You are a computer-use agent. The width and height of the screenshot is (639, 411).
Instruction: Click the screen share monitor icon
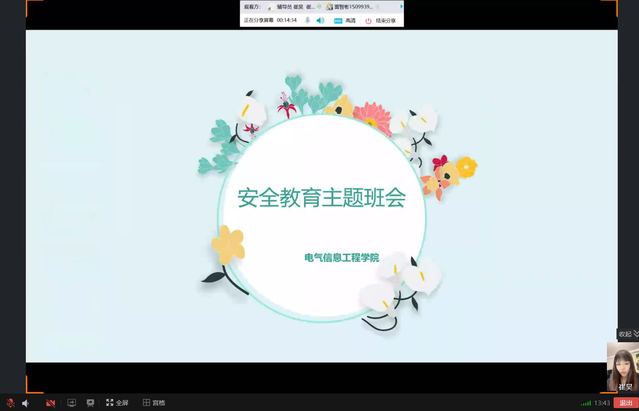(71, 403)
